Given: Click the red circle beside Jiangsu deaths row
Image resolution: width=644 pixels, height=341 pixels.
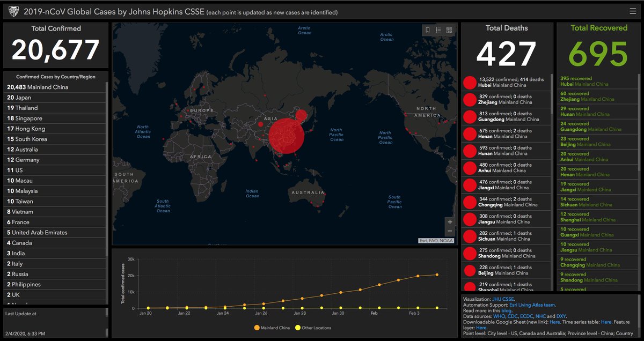Looking at the screenshot, I should 470,220.
